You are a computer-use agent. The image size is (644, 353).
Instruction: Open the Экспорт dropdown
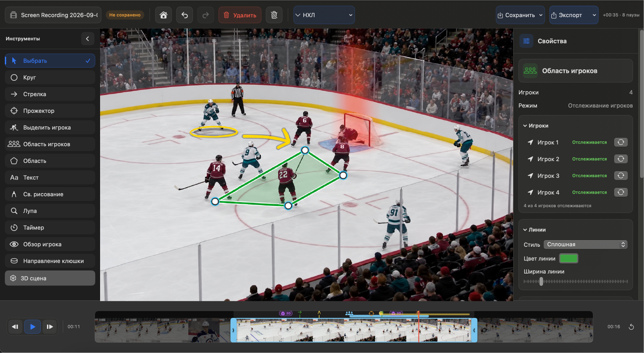[574, 15]
